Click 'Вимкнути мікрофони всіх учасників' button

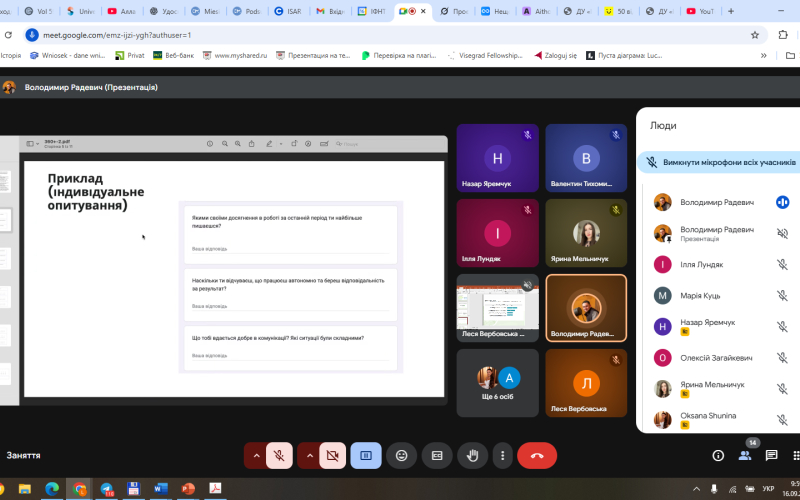click(720, 162)
